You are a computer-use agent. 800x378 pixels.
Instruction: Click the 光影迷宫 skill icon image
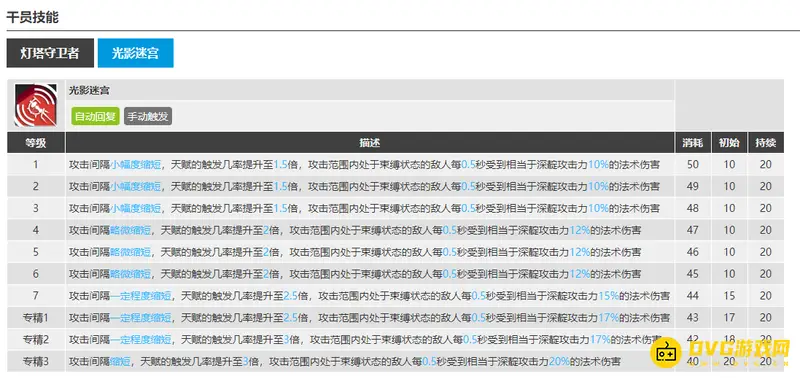36,105
